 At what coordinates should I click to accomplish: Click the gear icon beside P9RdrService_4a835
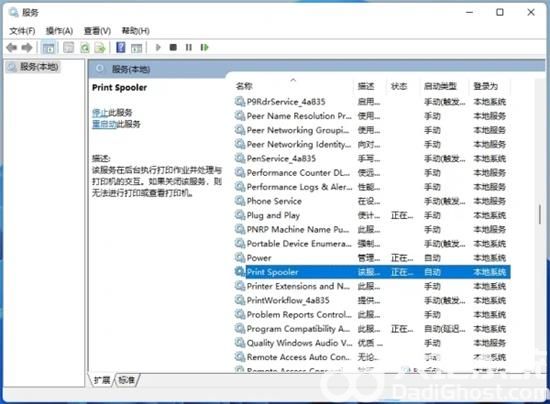[240, 101]
